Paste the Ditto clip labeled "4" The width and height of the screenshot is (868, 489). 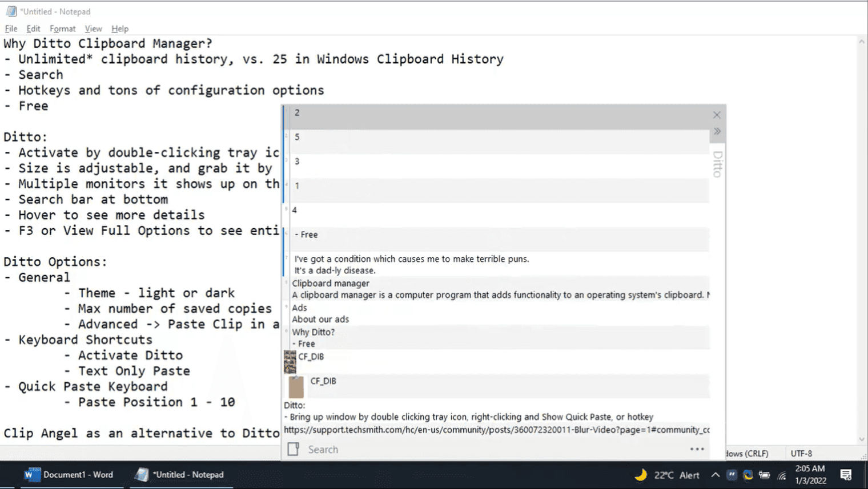(497, 215)
